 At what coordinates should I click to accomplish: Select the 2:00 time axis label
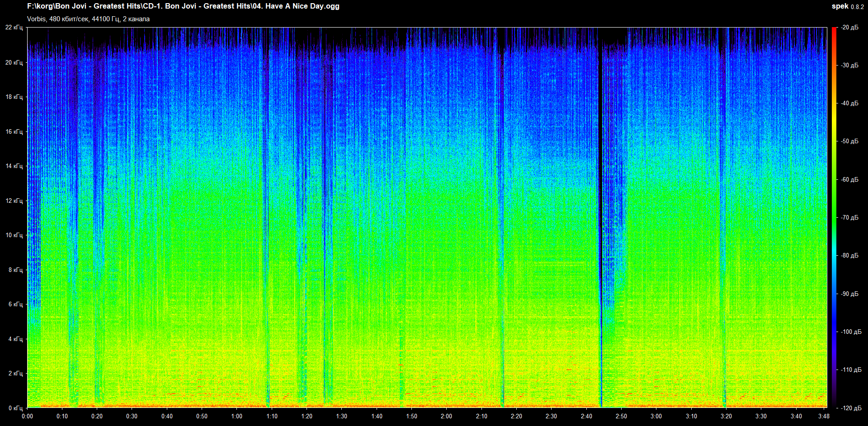[446, 416]
